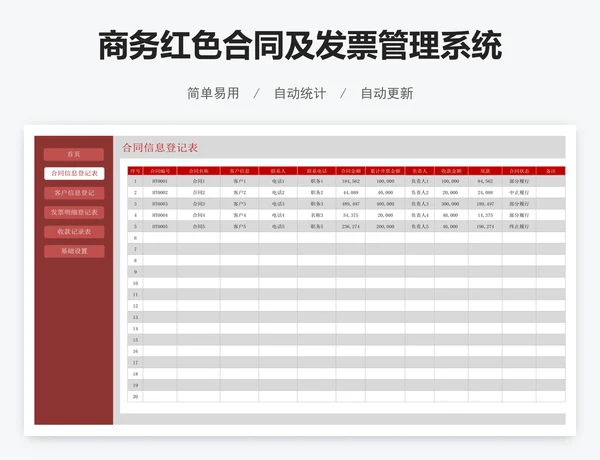Viewport: 600px width, 460px height.
Task: Click the 负责人 column header
Action: tap(420, 171)
